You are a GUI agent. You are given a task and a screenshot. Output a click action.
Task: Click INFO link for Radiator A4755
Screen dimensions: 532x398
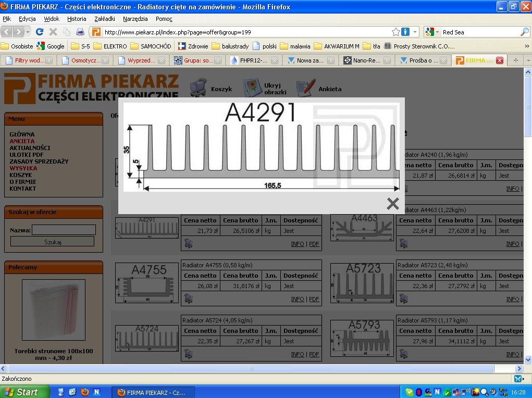tap(297, 299)
